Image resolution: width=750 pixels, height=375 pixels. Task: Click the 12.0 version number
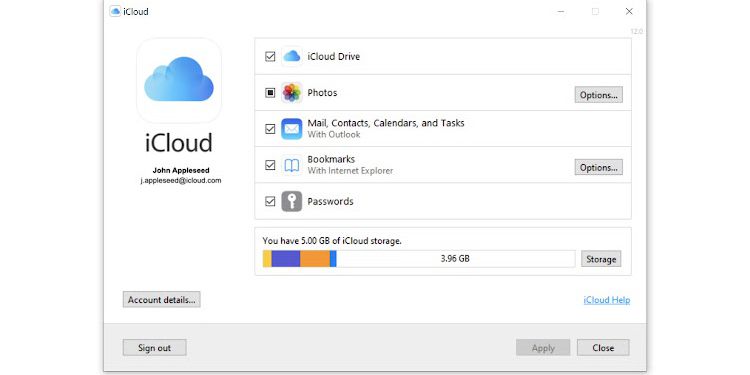coord(636,31)
